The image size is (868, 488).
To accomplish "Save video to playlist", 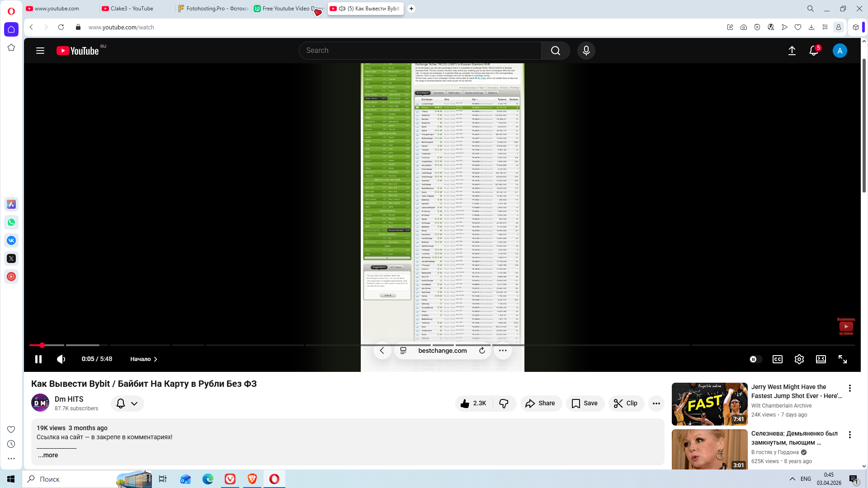I will pyautogui.click(x=585, y=404).
